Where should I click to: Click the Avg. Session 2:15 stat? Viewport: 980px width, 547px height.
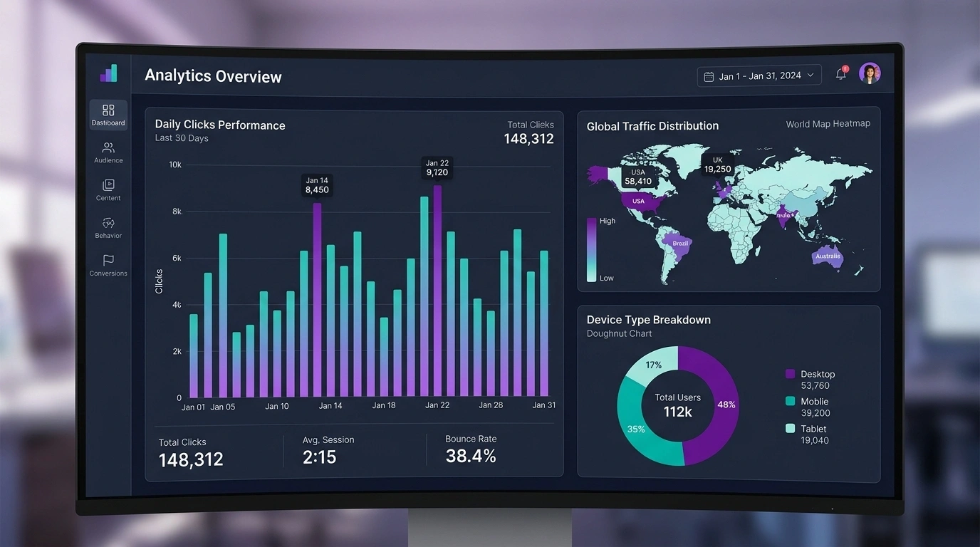328,451
